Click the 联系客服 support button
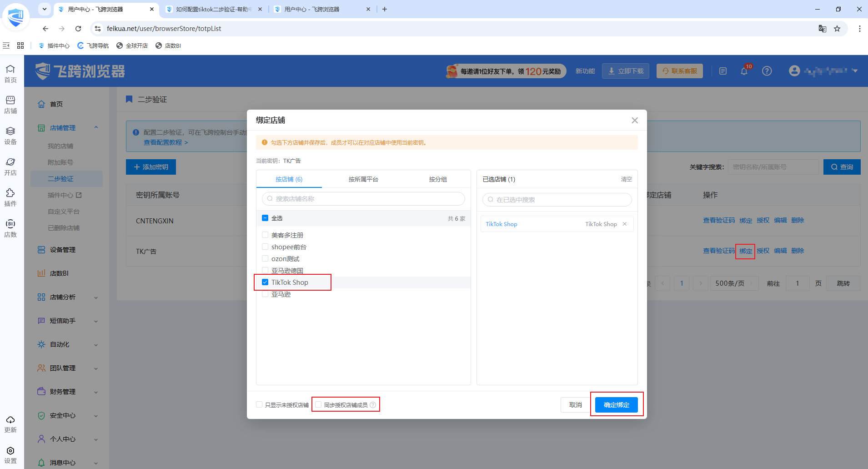The height and width of the screenshot is (469, 868). point(680,71)
